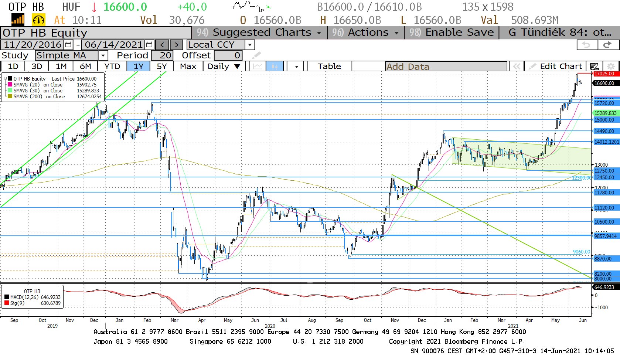The width and height of the screenshot is (620, 364).
Task: Open the Simple MA study dropdown arrow
Action: (103, 55)
